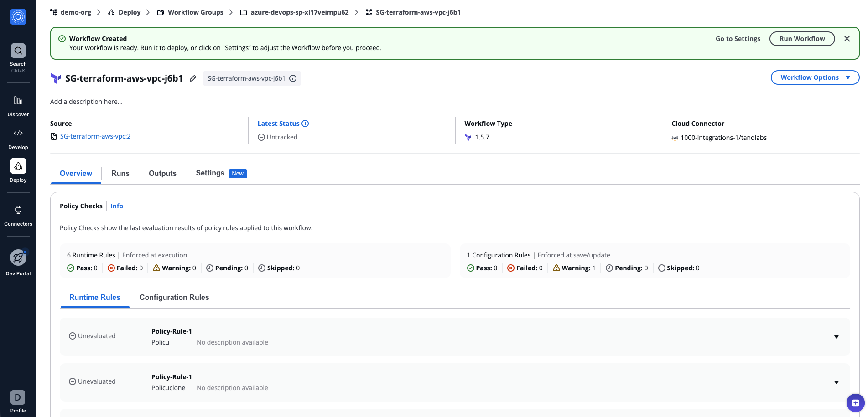Open Connectors from the sidebar

pyautogui.click(x=18, y=210)
